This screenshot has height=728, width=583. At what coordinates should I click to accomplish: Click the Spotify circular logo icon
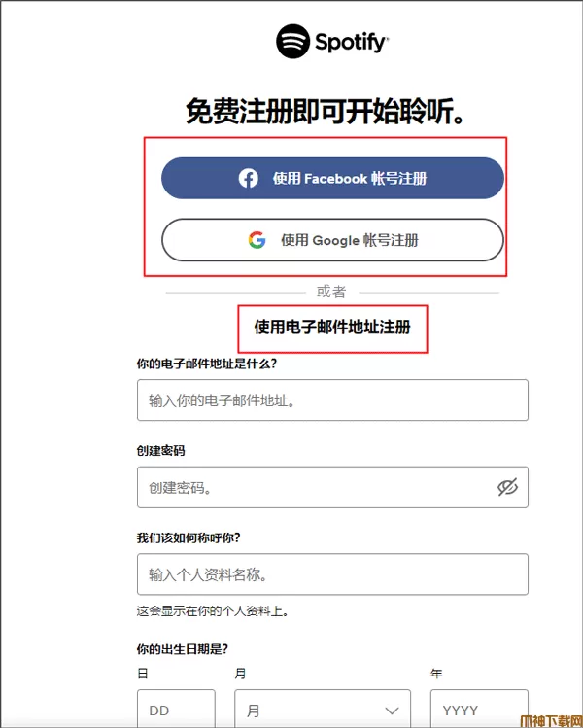point(292,42)
